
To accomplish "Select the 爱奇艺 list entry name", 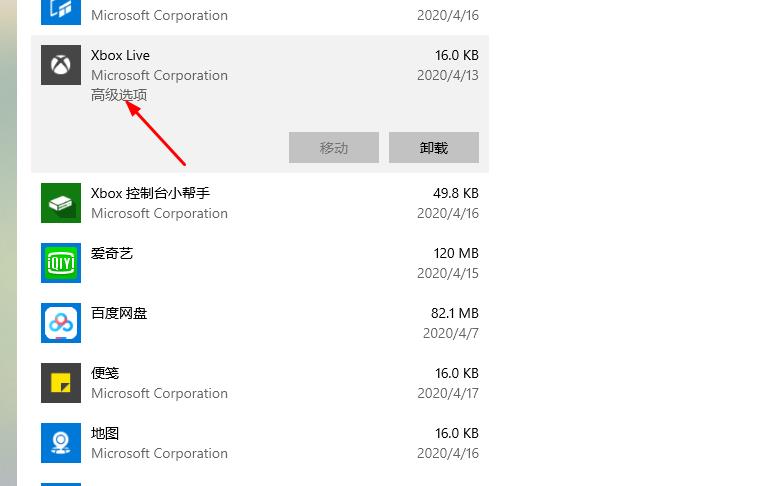I will (112, 253).
